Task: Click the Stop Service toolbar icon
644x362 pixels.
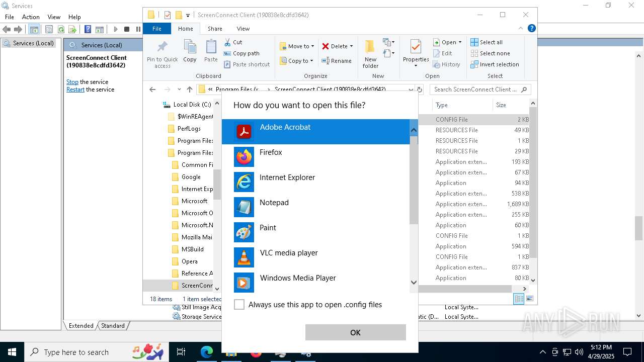Action: pos(127,30)
